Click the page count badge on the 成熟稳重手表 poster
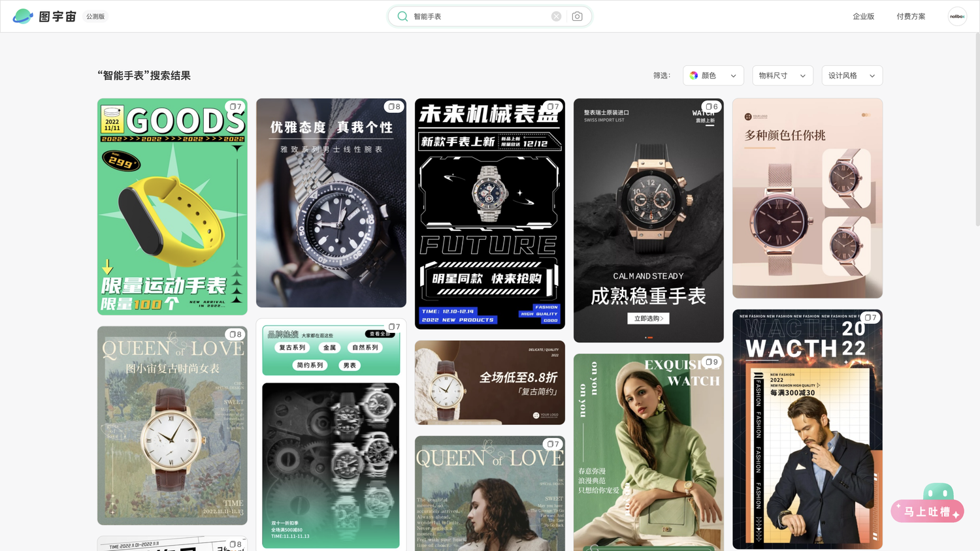This screenshot has height=551, width=980. coord(711,106)
